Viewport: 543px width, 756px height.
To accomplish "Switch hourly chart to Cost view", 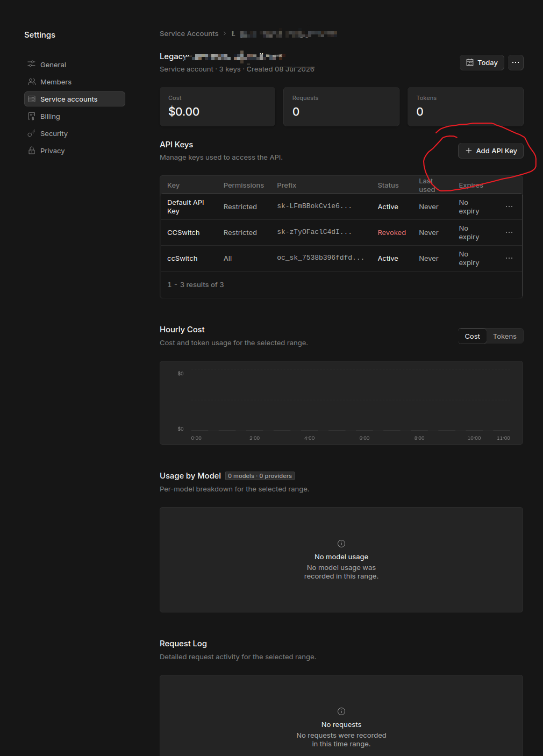I will (x=473, y=336).
